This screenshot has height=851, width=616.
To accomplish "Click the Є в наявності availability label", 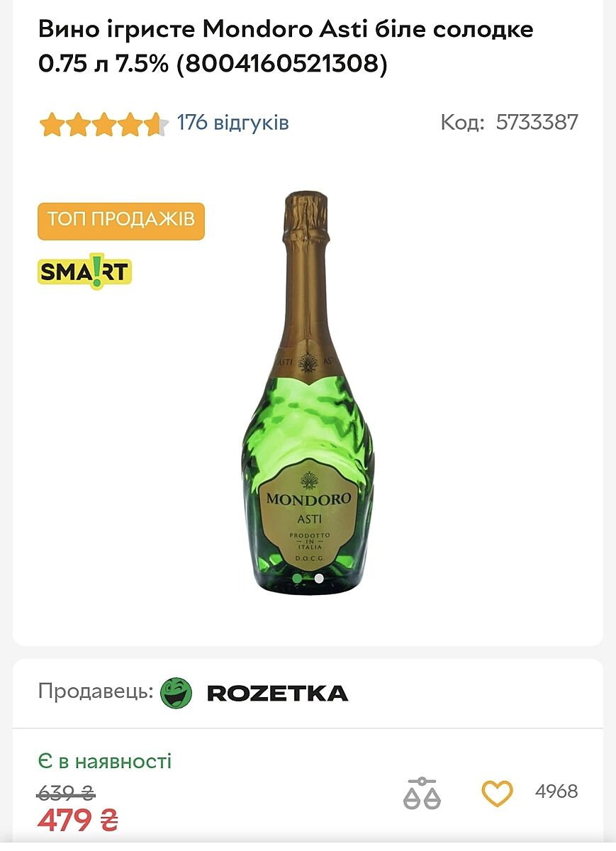I will (x=105, y=762).
